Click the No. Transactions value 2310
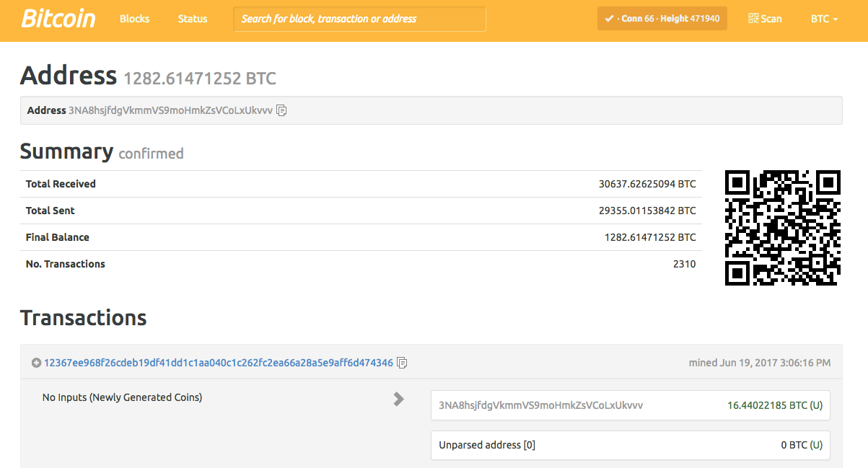Viewport: 868px width, 468px height. point(684,264)
